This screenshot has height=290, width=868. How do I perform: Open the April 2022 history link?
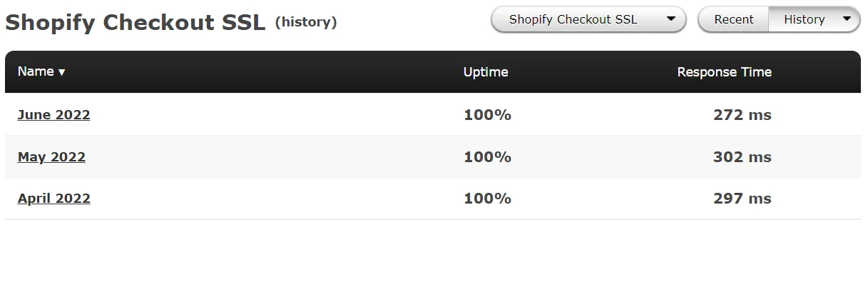tap(53, 199)
